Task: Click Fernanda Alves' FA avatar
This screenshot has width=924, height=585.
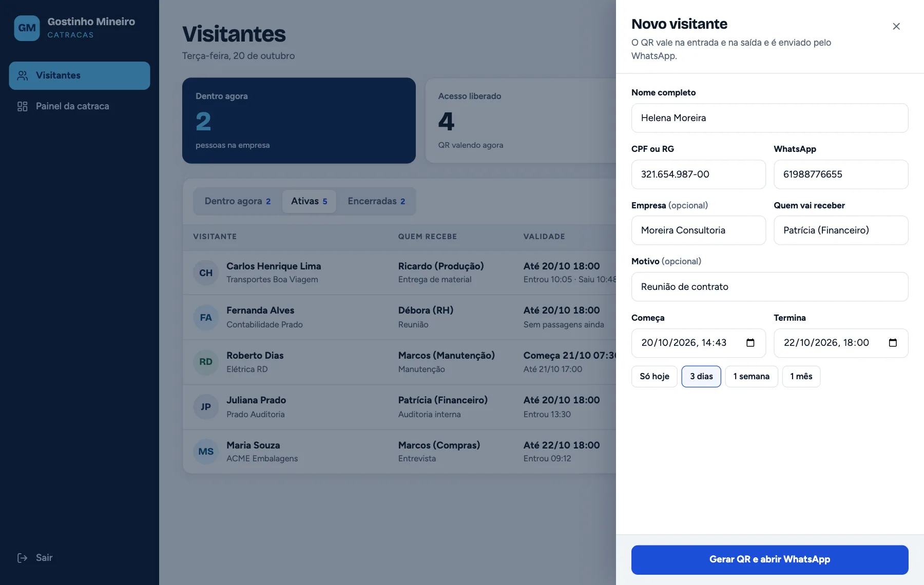Action: pos(206,318)
